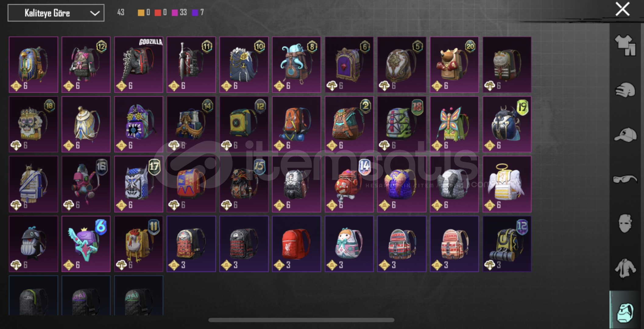
Task: Choose the butterfly wings backpack
Action: (454, 124)
